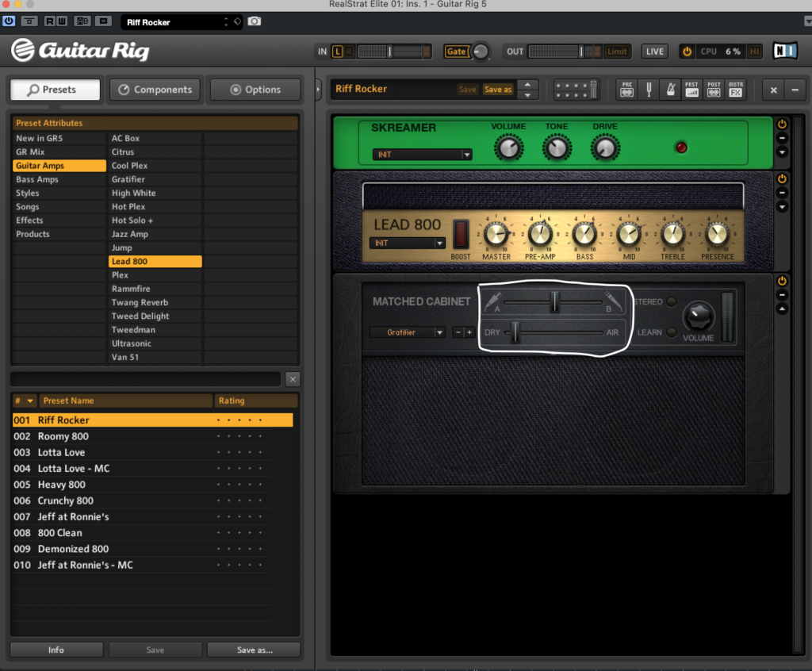The image size is (812, 671).
Task: Open the Skreamer INIT preset dropdown
Action: pos(422,155)
